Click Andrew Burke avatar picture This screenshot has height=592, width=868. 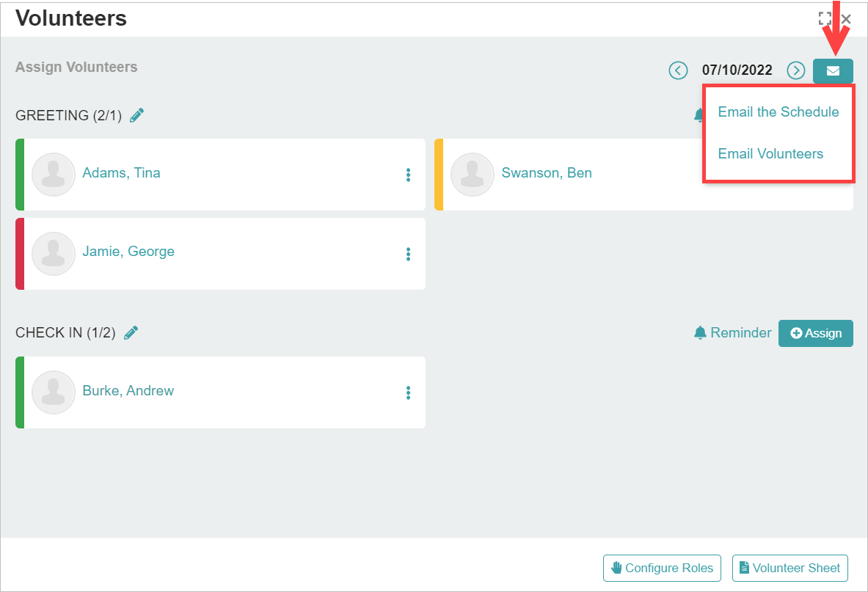53,392
